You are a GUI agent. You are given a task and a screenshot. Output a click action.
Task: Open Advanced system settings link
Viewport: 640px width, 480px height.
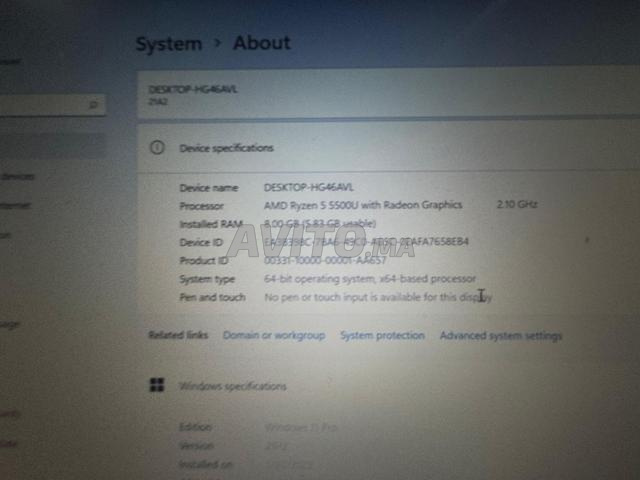click(501, 336)
